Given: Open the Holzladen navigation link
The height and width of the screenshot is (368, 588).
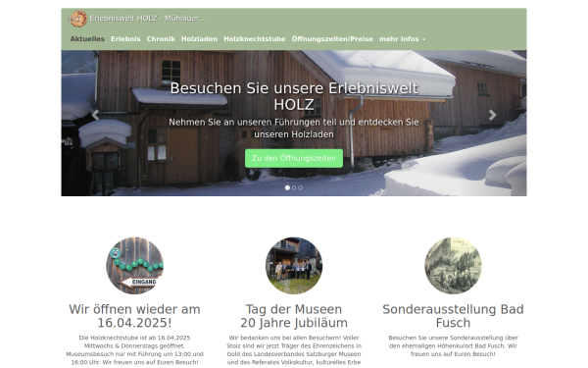Looking at the screenshot, I should point(199,39).
